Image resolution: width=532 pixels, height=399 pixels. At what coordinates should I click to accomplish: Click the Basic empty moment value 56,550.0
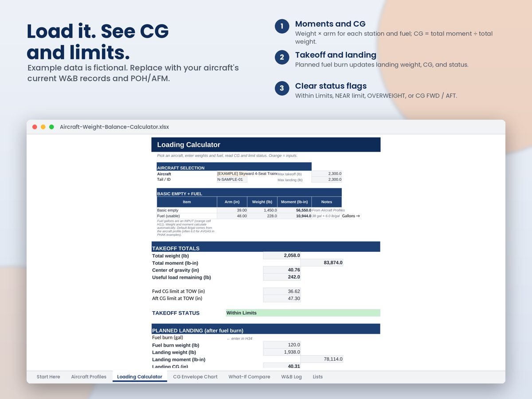tap(294, 210)
